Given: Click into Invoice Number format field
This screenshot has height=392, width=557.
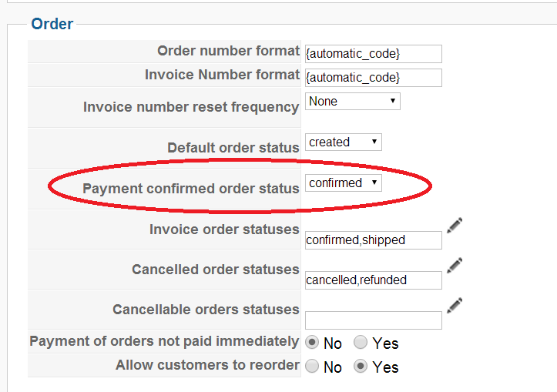Looking at the screenshot, I should coord(373,77).
